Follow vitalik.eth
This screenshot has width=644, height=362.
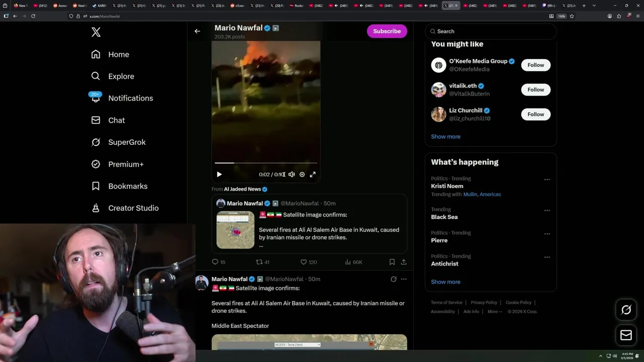536,89
